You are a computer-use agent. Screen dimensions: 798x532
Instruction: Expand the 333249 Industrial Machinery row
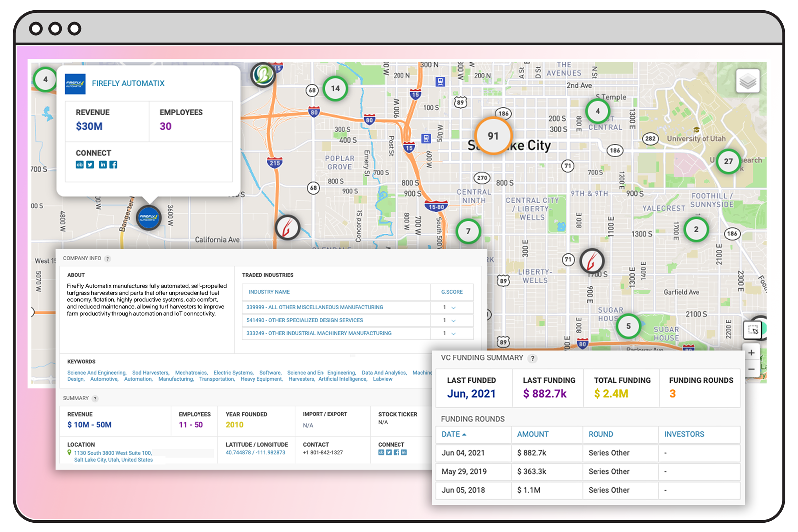point(453,334)
